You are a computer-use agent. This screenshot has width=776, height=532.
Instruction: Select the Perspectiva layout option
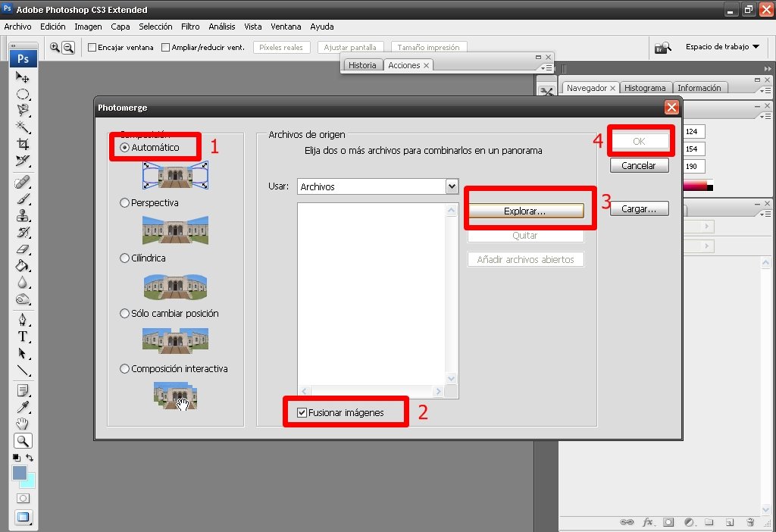tap(125, 203)
